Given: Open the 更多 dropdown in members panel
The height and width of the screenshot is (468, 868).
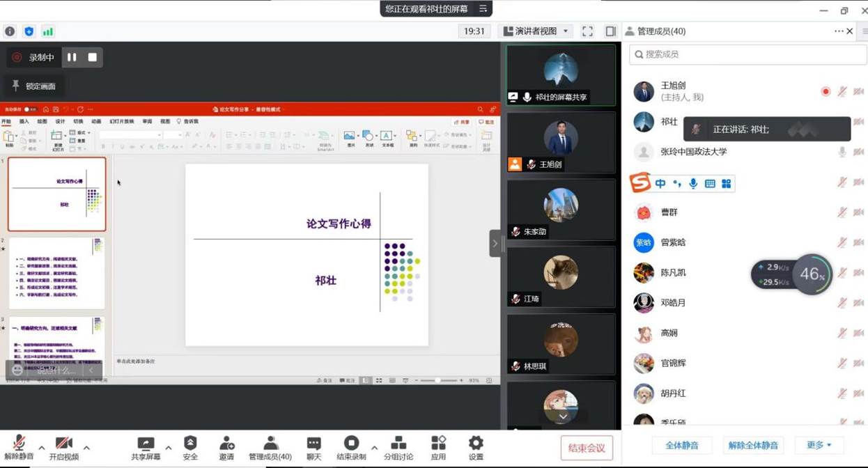Looking at the screenshot, I should pyautogui.click(x=819, y=445).
